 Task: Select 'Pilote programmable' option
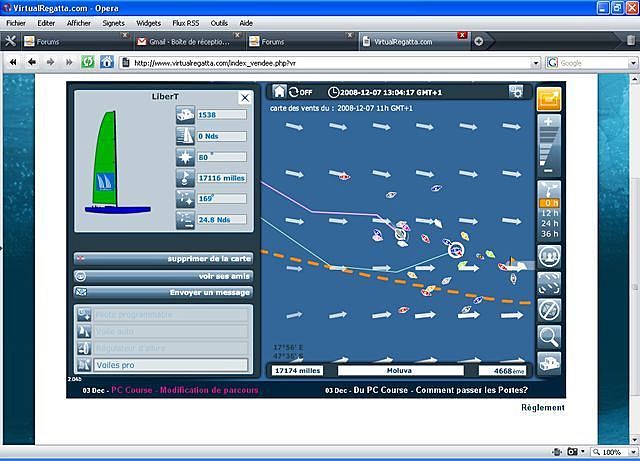171,315
